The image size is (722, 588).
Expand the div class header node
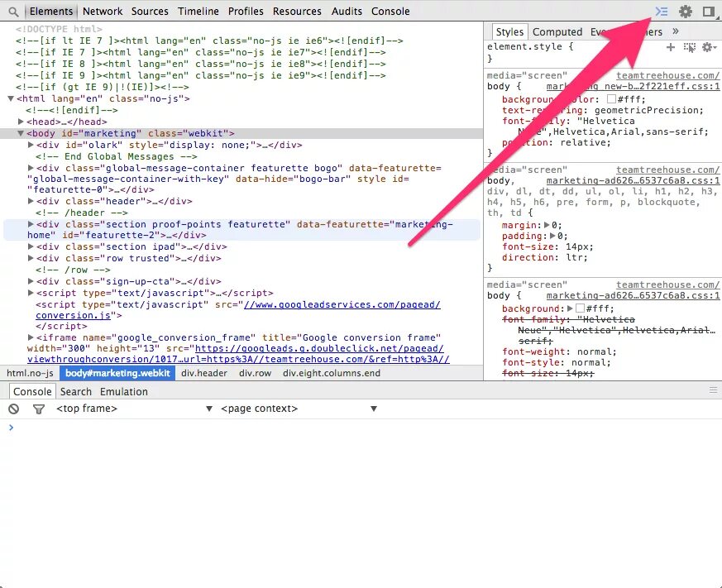click(31, 201)
